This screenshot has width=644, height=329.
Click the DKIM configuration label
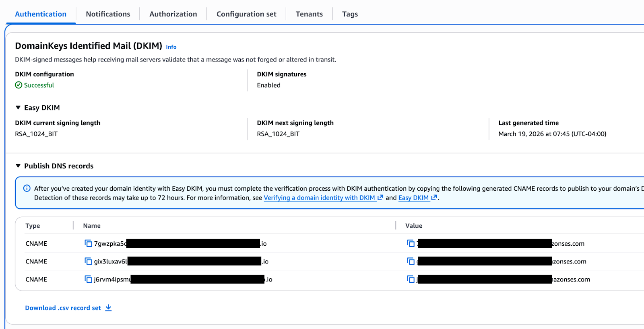tap(44, 74)
